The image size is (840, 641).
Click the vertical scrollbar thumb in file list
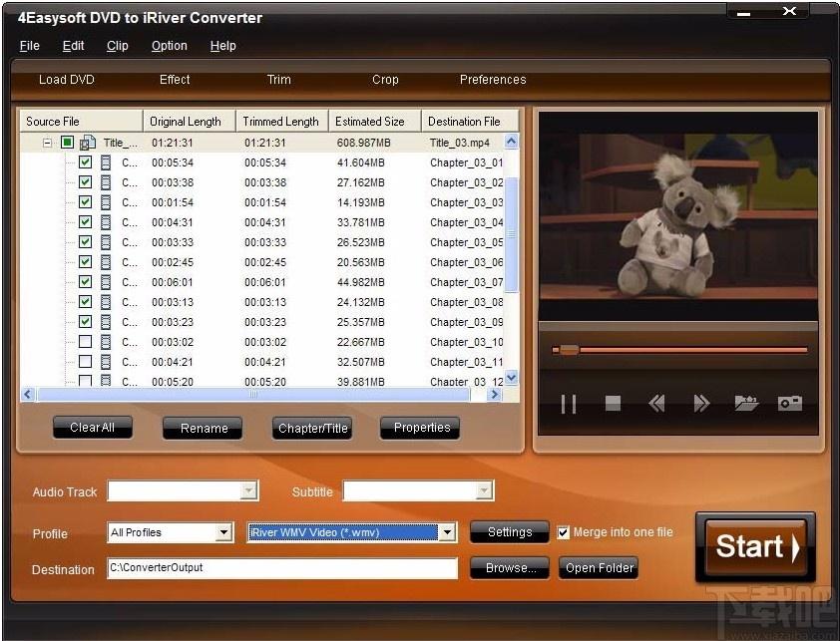pyautogui.click(x=511, y=234)
